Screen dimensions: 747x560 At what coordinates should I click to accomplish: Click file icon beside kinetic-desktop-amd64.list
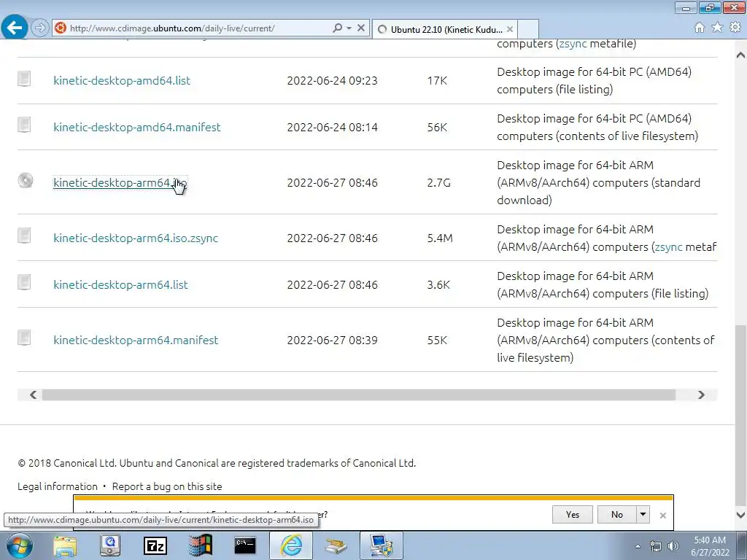(x=24, y=79)
